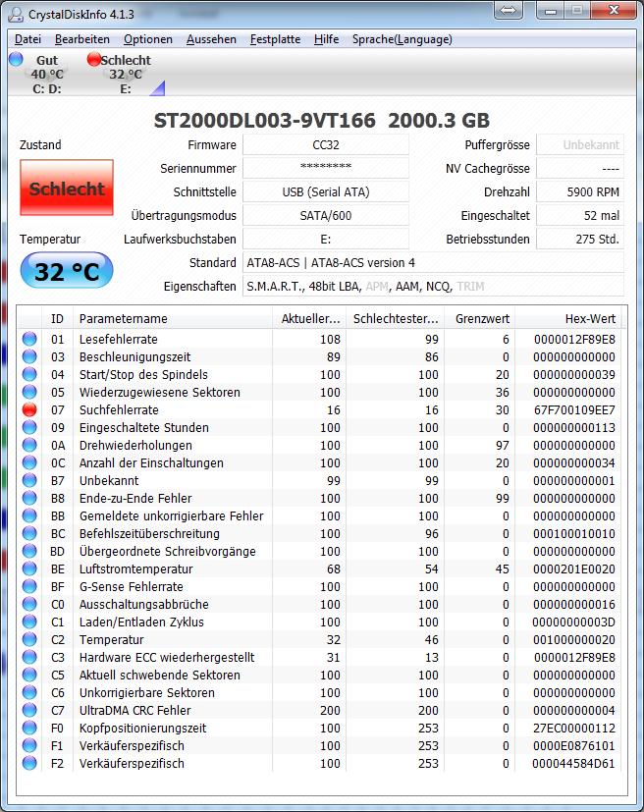
Task: Click the Seriennummer field with asterisks
Action: [x=326, y=168]
